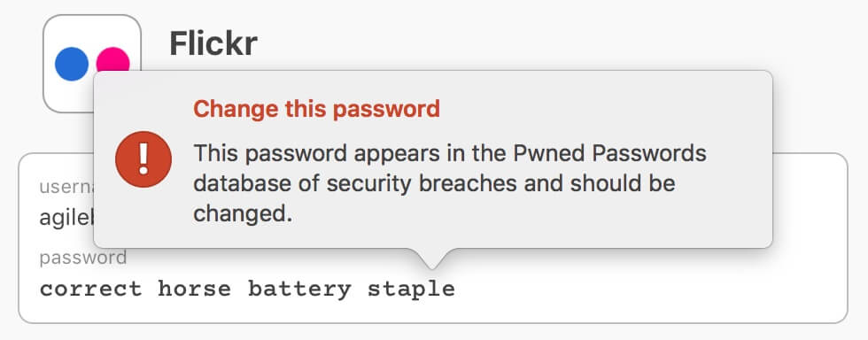Click the blue dot in Flickr logo

pyautogui.click(x=72, y=64)
